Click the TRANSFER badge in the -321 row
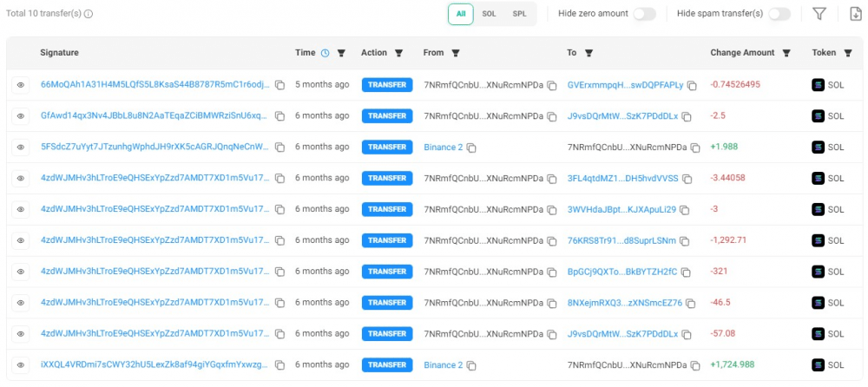 click(x=387, y=272)
